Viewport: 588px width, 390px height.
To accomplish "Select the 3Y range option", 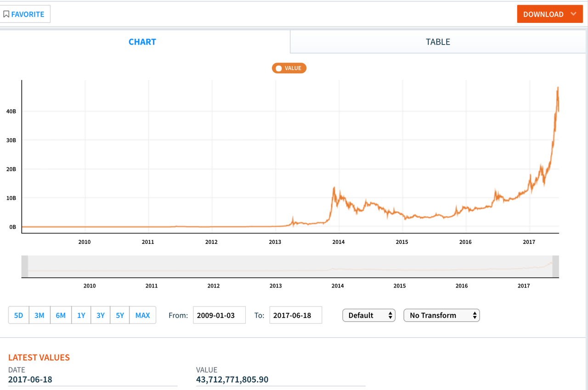I will pyautogui.click(x=101, y=315).
